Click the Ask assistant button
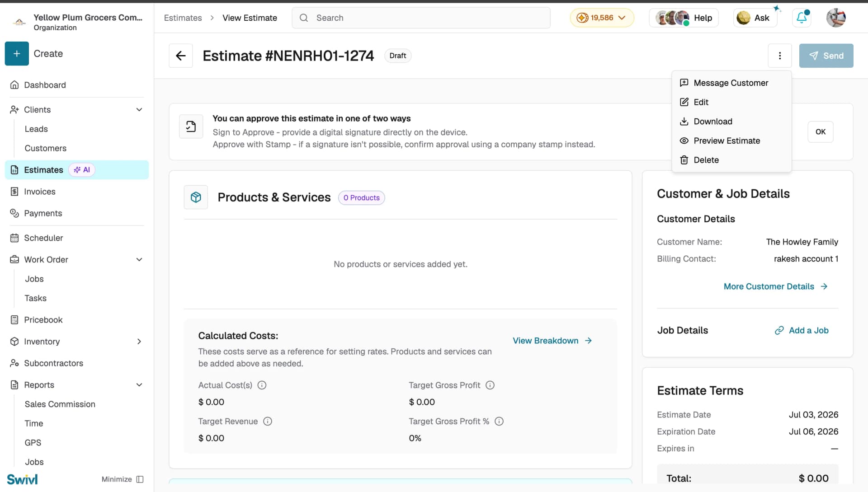This screenshot has width=868, height=492. pyautogui.click(x=755, y=18)
